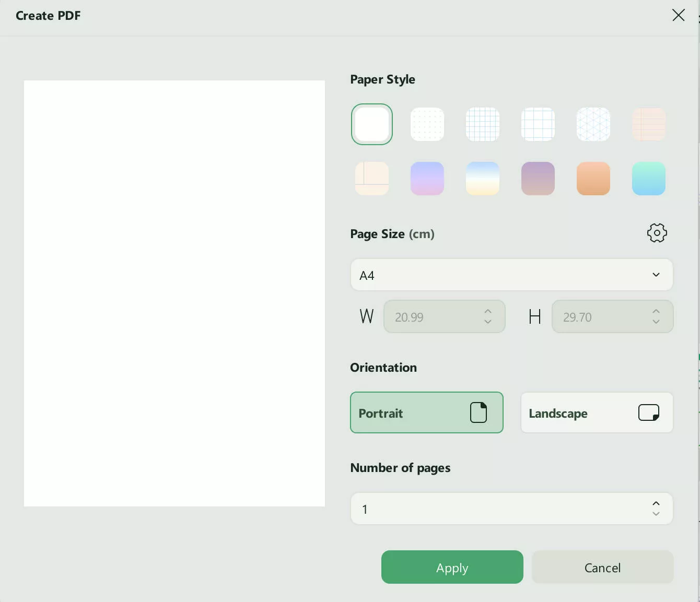Click the Apply button

point(452,567)
